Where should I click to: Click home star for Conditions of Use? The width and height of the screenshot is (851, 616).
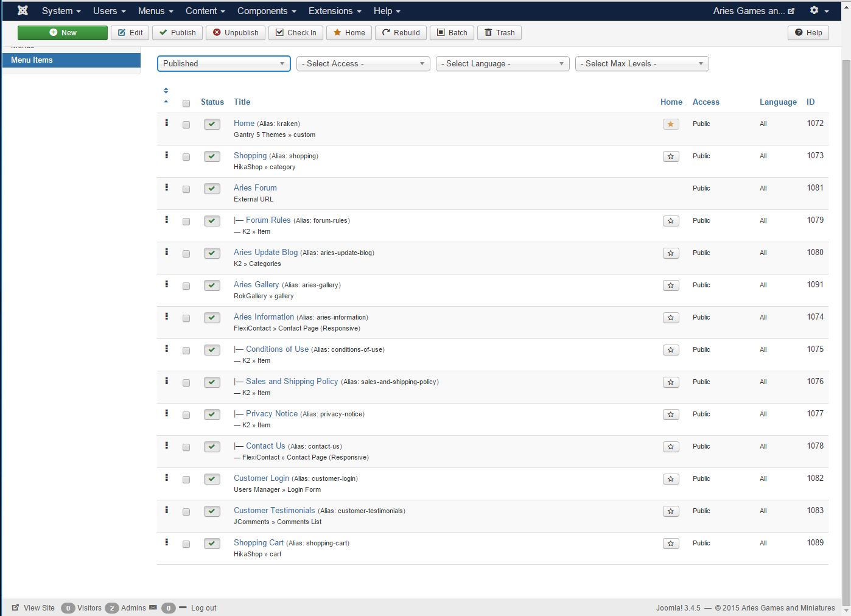(x=671, y=350)
